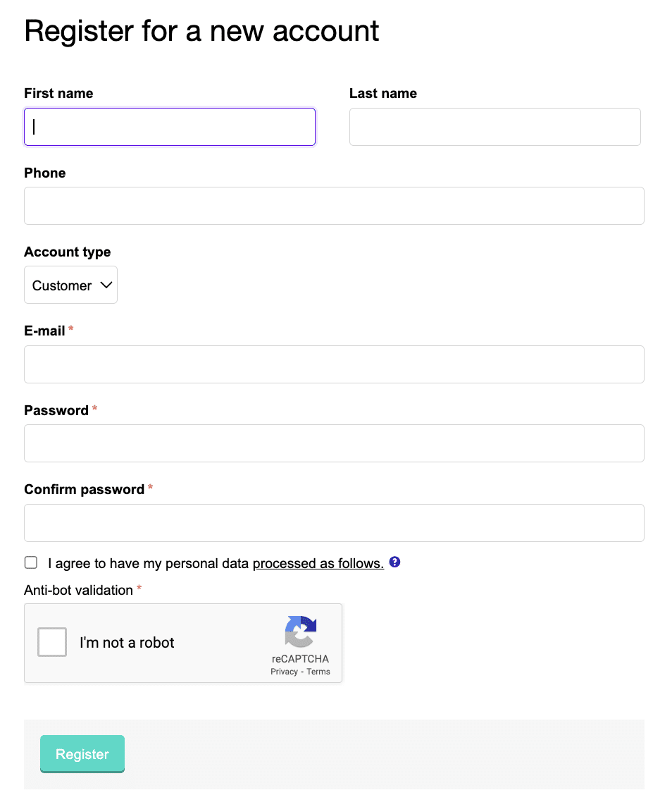Open the reCAPTCHA Terms link
Viewport: 672px width, 795px height.
click(x=318, y=671)
